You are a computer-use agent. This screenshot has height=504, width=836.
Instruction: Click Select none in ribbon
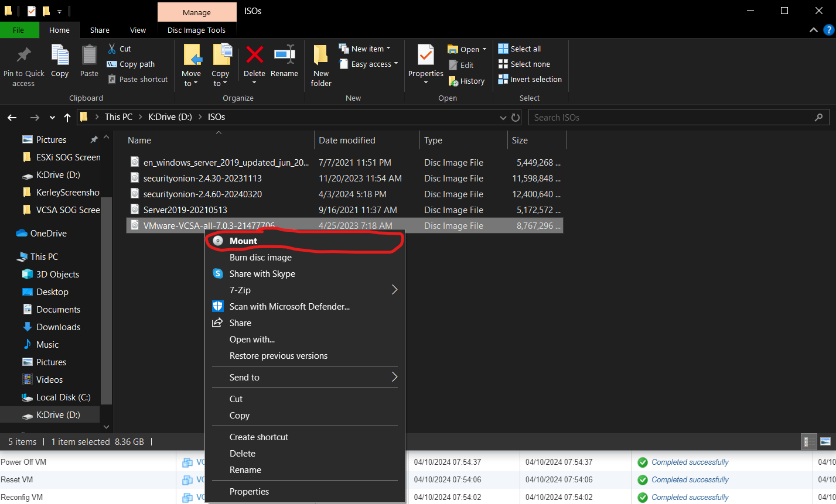click(x=524, y=64)
